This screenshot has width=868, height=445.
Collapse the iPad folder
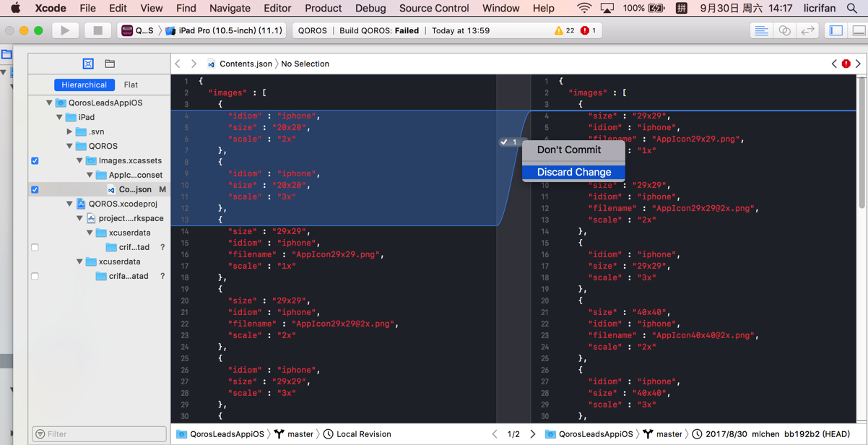coord(59,117)
